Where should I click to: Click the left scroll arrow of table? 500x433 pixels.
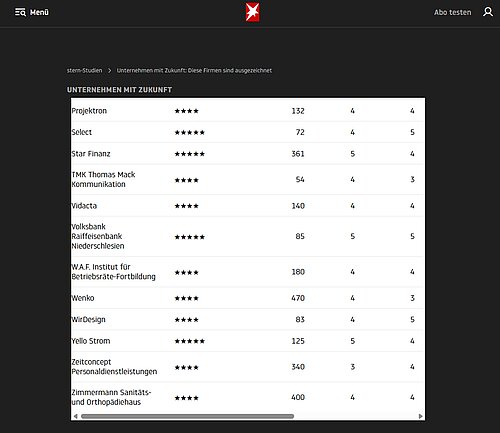click(x=76, y=416)
